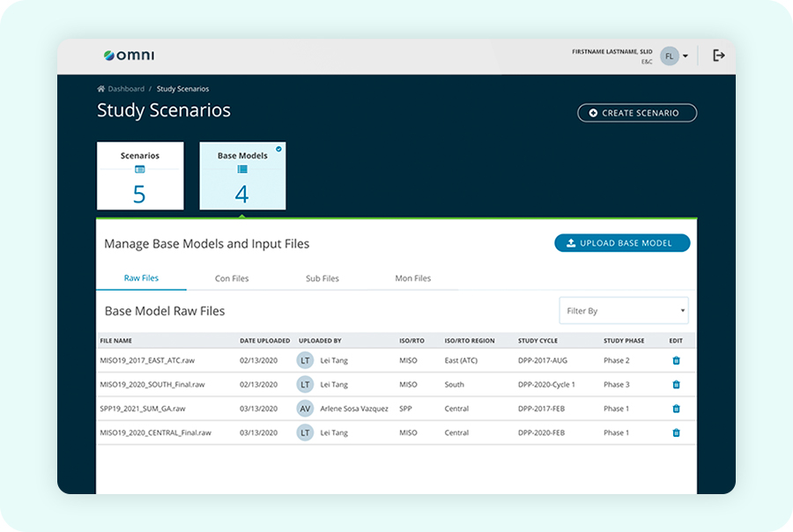Open the Filter By dropdown
This screenshot has height=532, width=793.
pos(624,311)
